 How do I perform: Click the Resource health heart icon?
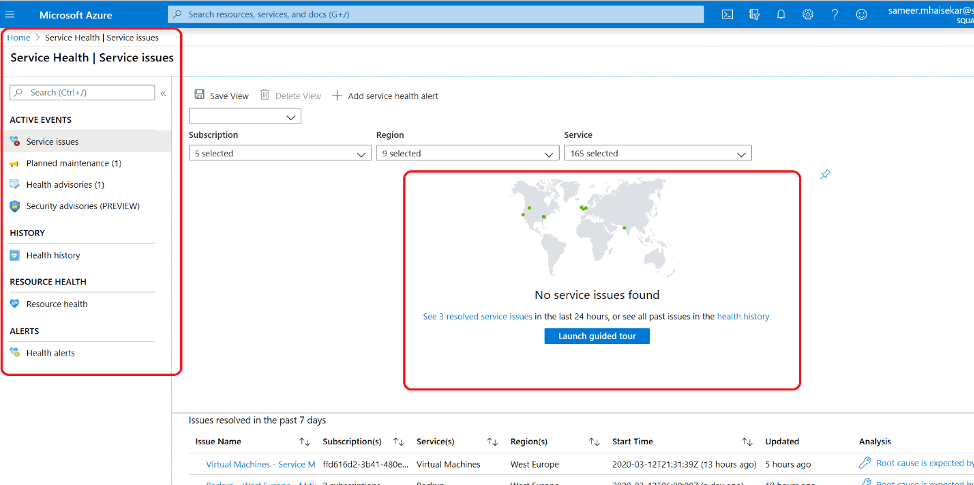click(x=15, y=304)
